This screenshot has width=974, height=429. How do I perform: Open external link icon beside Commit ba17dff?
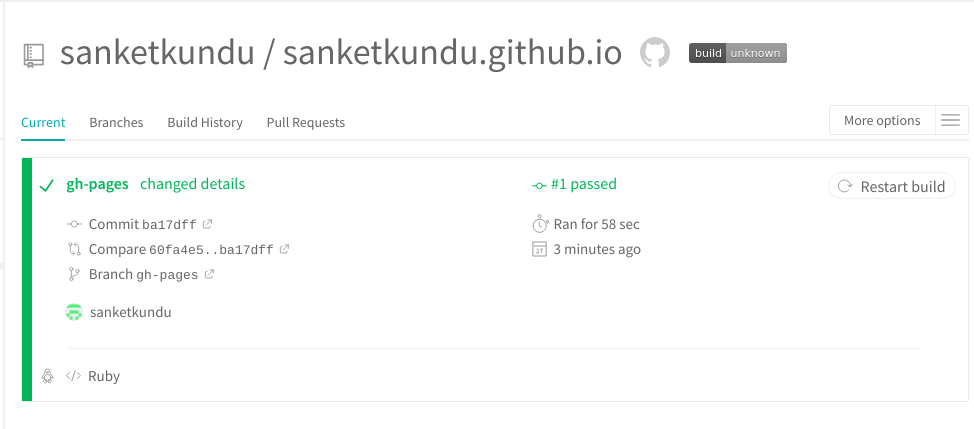[207, 224]
